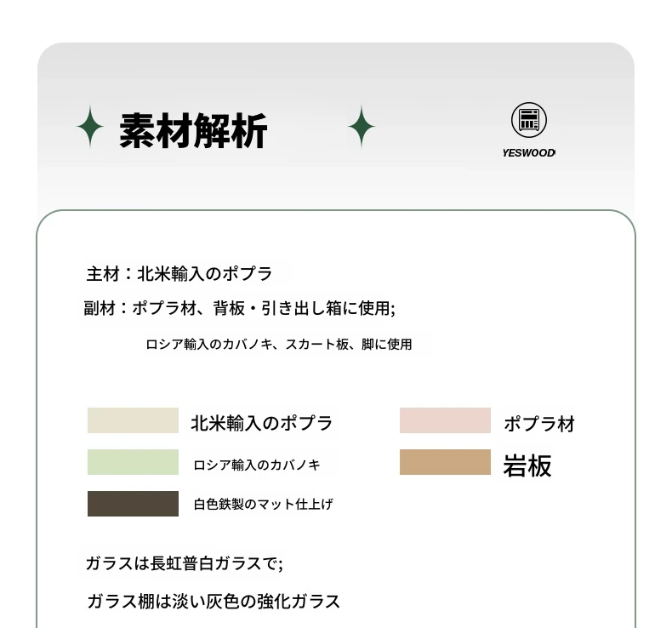Select the light green ロシア輸入のカバノキ swatch
The height and width of the screenshot is (628, 672).
[x=133, y=462]
